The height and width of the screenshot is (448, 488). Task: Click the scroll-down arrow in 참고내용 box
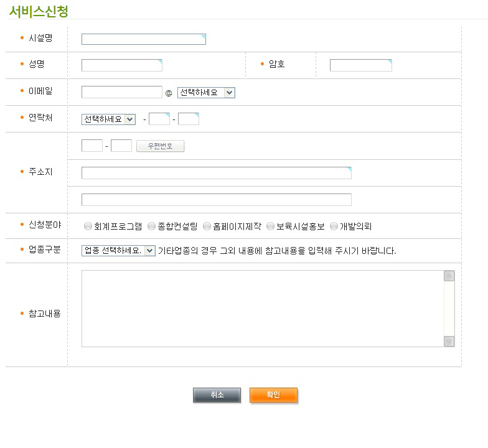pos(449,341)
